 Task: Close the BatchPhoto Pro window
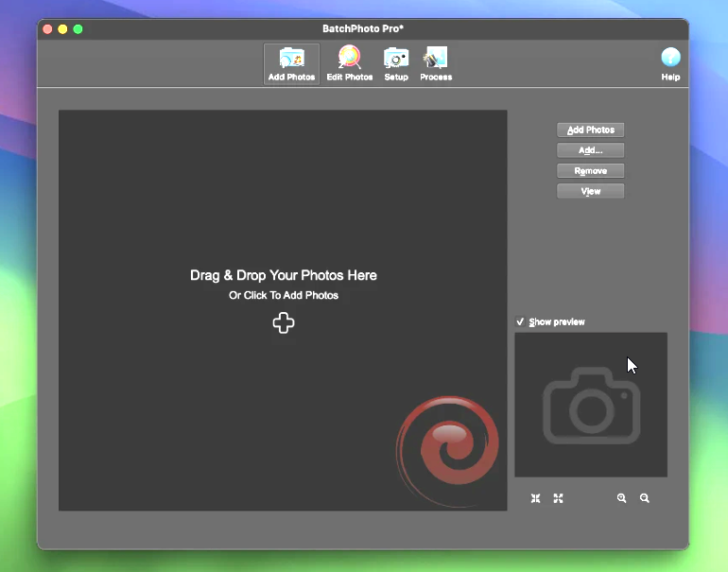(47, 29)
